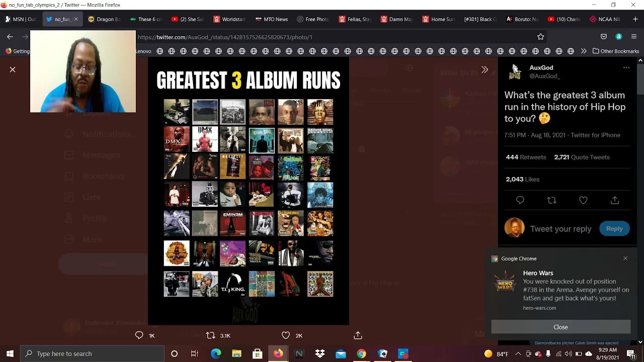Screen dimensions: 644x362
Task: Expand hidden bookmarks with double chevron
Action: pos(584,51)
